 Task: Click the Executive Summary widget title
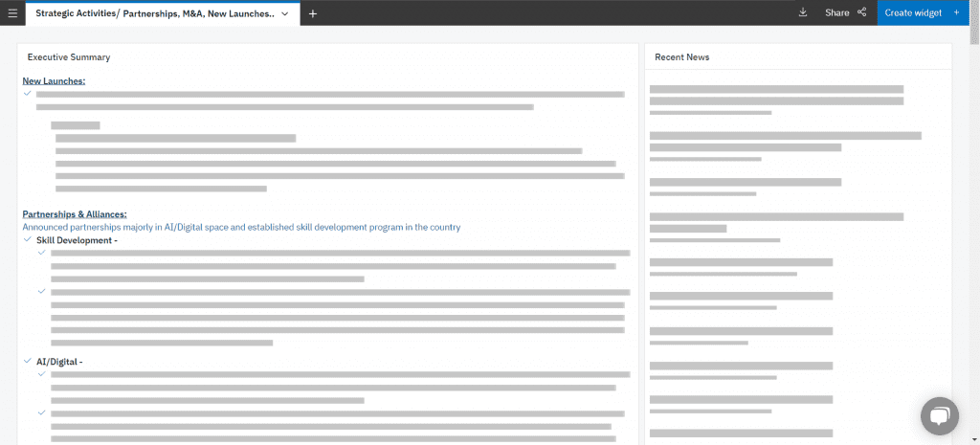pyautogui.click(x=68, y=57)
